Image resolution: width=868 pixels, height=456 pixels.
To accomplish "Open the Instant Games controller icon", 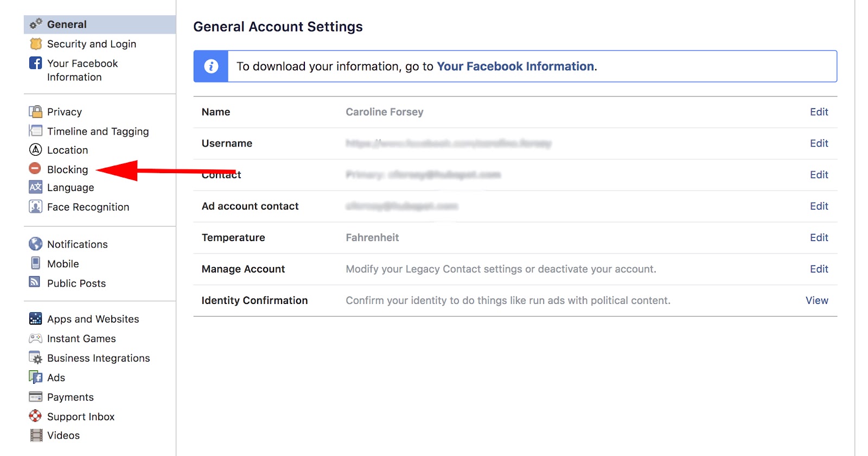I will 35,339.
